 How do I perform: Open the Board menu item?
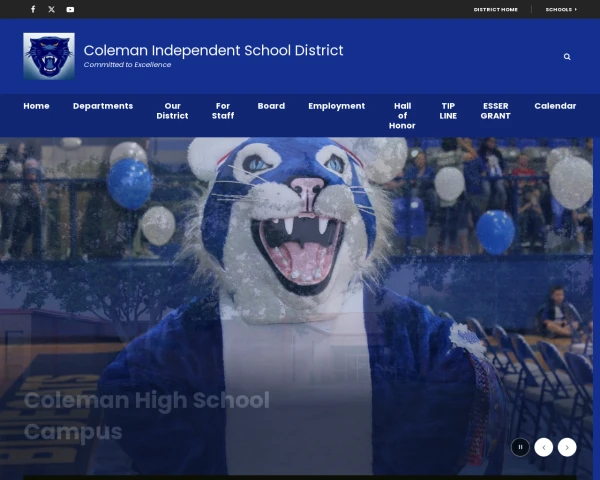[271, 106]
